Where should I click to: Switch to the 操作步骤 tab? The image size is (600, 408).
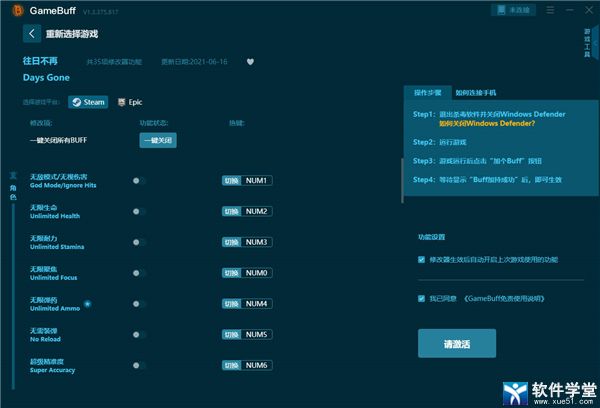pyautogui.click(x=427, y=92)
